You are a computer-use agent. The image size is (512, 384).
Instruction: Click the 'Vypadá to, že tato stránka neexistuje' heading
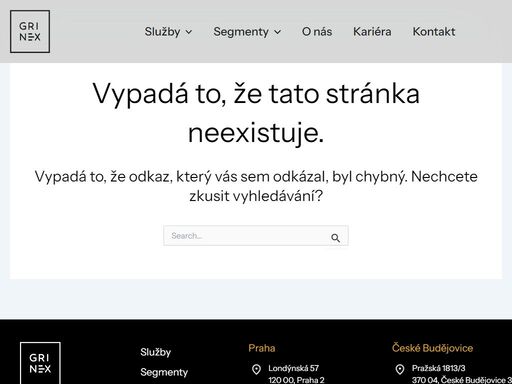(256, 113)
